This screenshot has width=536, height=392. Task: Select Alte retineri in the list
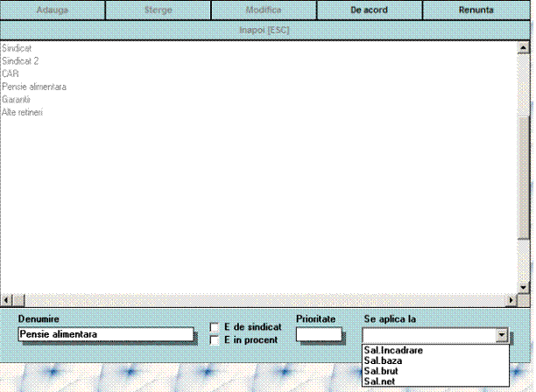(x=22, y=113)
